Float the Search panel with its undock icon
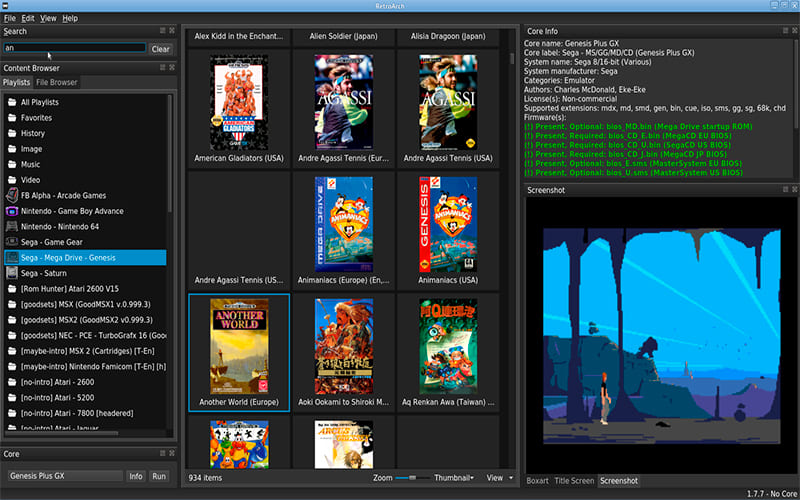This screenshot has height=500, width=800. [163, 31]
